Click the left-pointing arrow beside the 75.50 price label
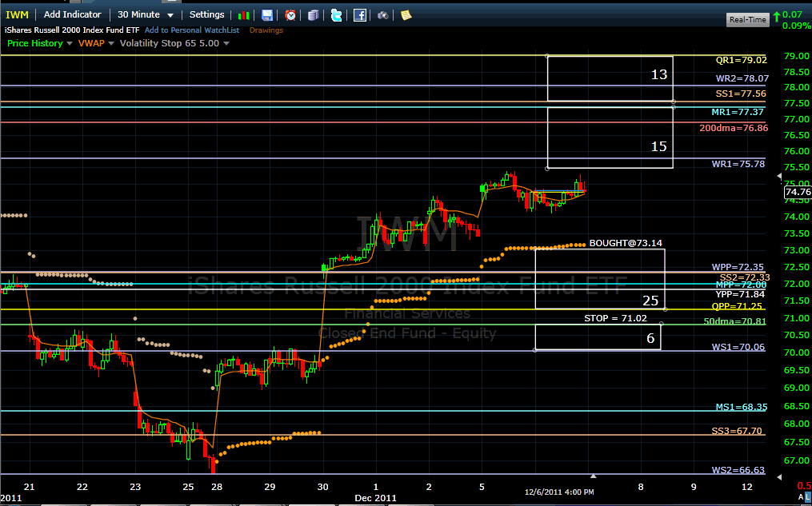The width and height of the screenshot is (812, 506). pos(780,177)
